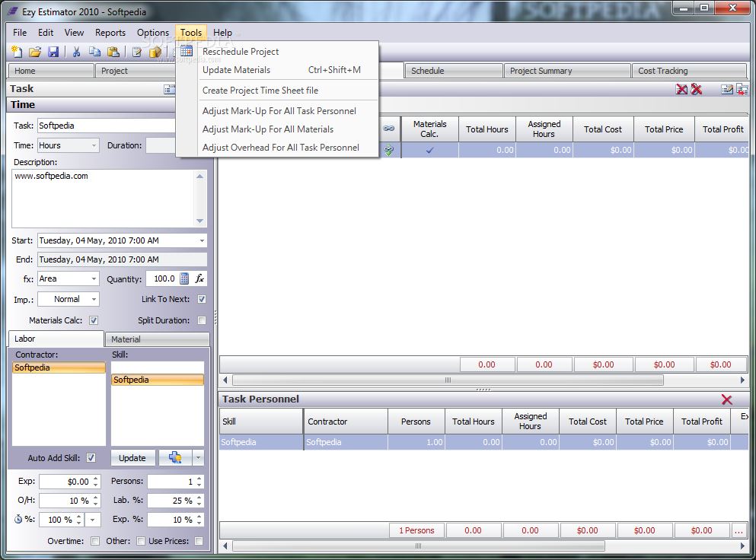Click the Task Personnel horizontal scrollbar thumb

(418, 546)
